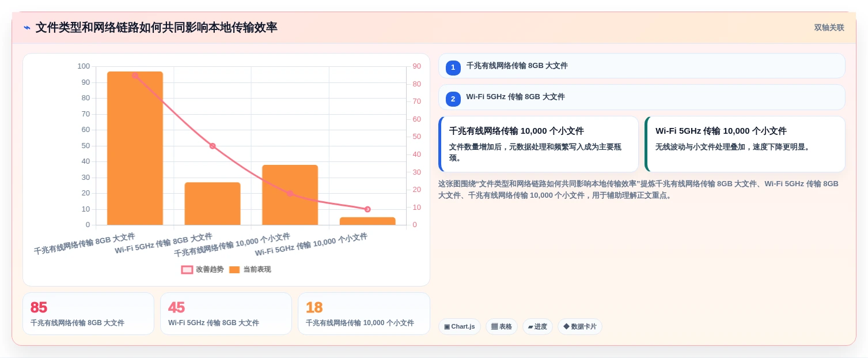Image resolution: width=868 pixels, height=358 pixels.
Task: Click the 进度 tag chip
Action: tap(537, 326)
